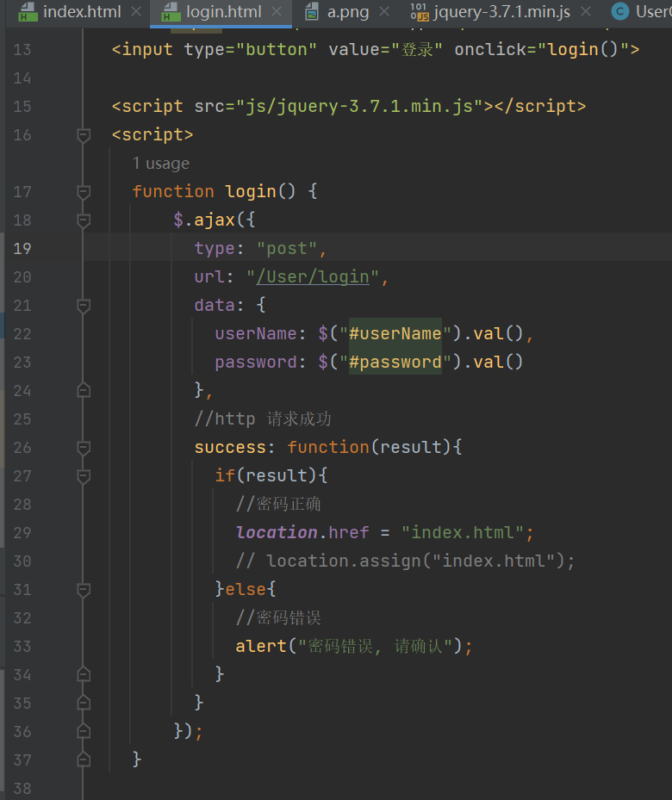Collapse the success function fold on line 26

click(x=84, y=448)
